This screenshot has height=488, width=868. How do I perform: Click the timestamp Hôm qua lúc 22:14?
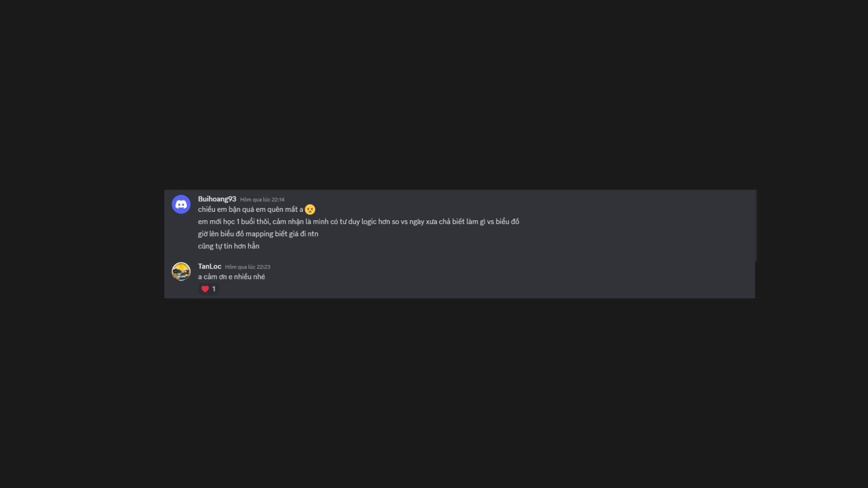tap(262, 200)
